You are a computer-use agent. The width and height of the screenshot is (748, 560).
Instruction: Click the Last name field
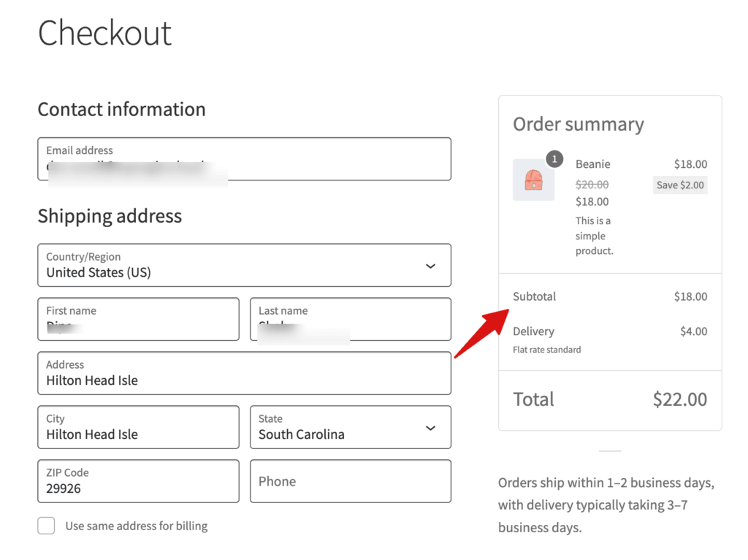point(351,319)
